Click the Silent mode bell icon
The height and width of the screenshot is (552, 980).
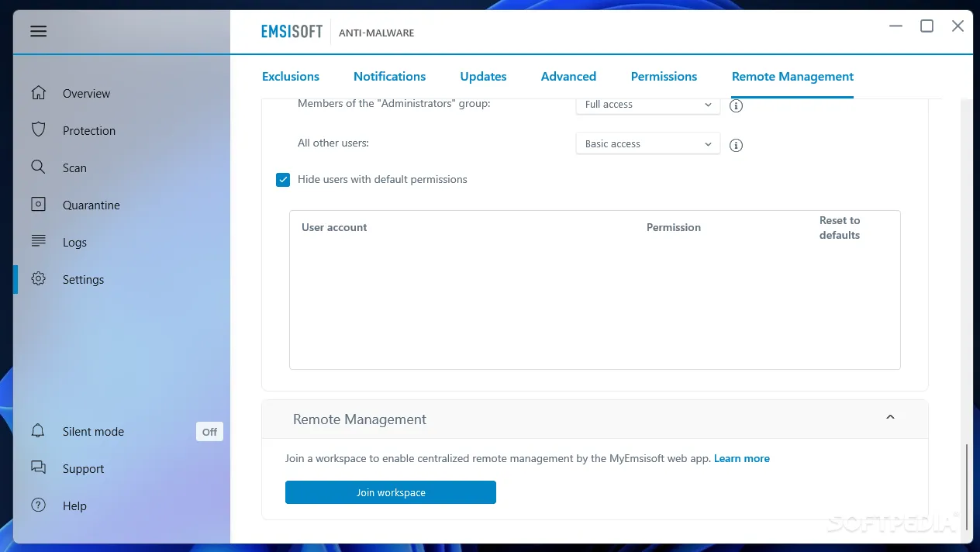(x=38, y=431)
